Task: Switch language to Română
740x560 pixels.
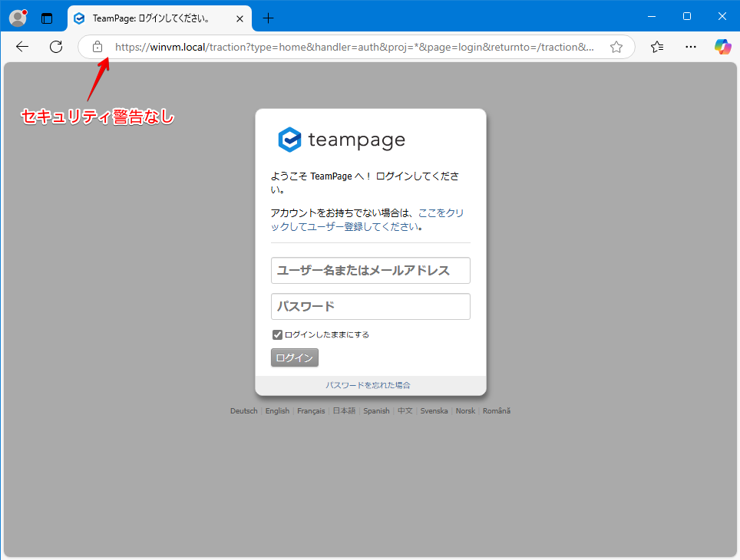Action: (497, 411)
